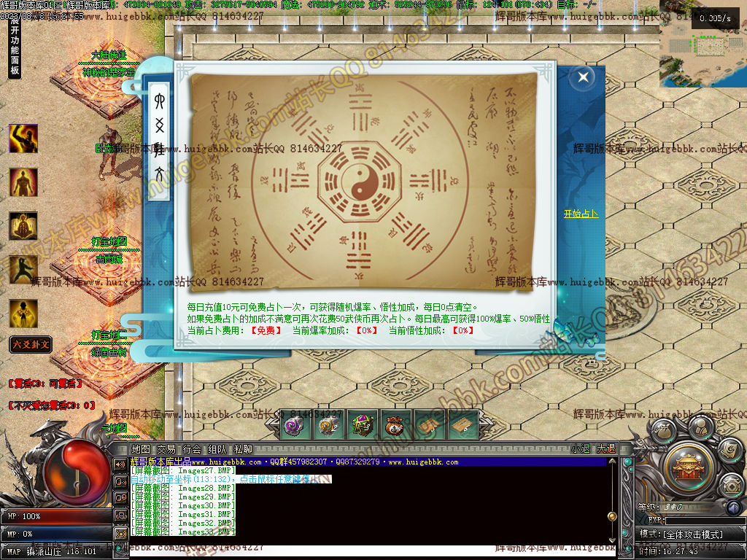Click the auto-move coordinates 113:132 chat message

point(231,479)
